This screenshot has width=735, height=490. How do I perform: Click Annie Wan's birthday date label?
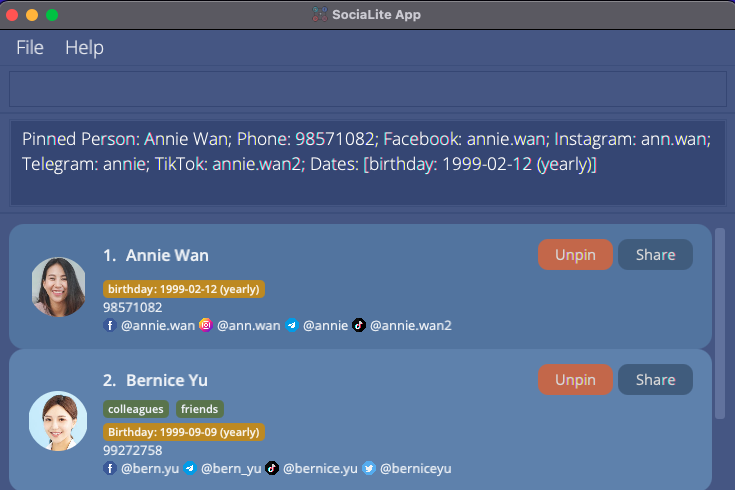coord(184,289)
